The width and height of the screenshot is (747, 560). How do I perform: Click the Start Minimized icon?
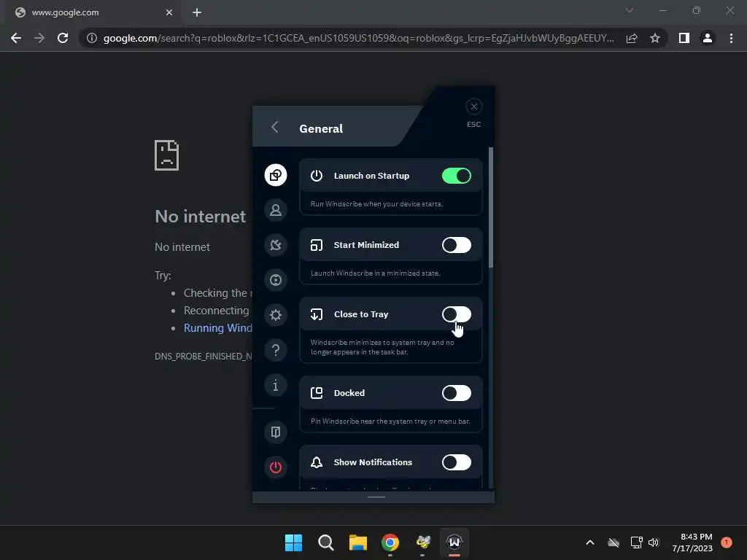317,245
